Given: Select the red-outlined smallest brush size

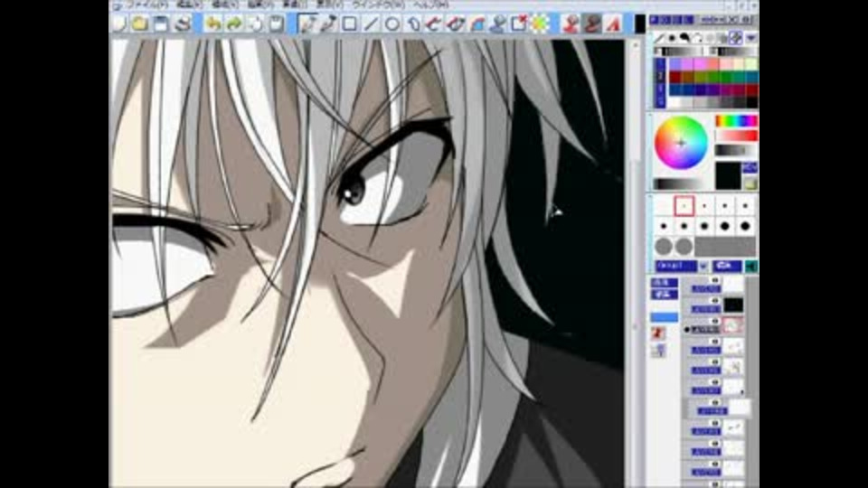Looking at the screenshot, I should click(x=684, y=206).
